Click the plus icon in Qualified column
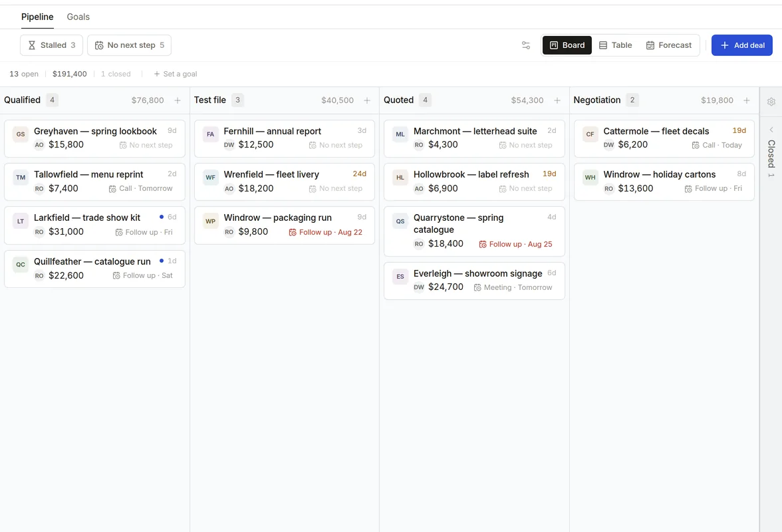The image size is (782, 532). (x=177, y=100)
